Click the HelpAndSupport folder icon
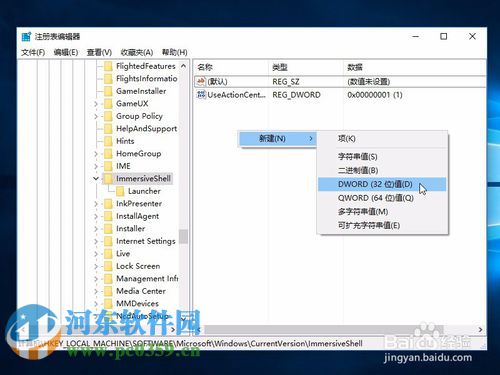Screen dimensions: 500x375 click(x=108, y=129)
